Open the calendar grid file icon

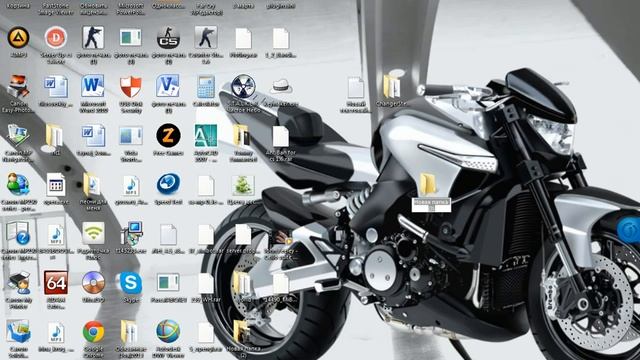56,184
